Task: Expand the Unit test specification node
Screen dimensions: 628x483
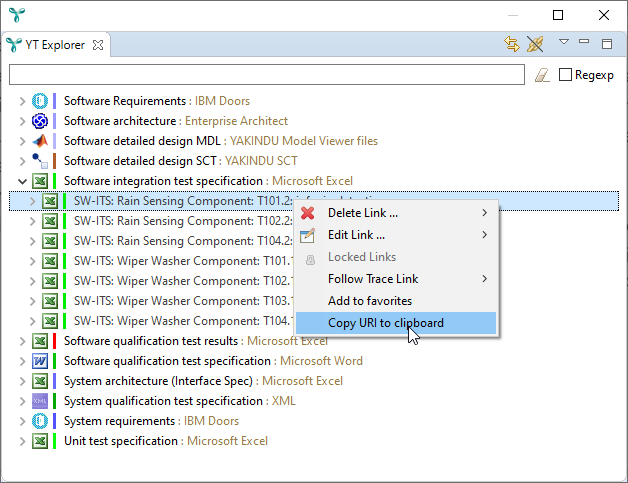Action: click(x=22, y=442)
